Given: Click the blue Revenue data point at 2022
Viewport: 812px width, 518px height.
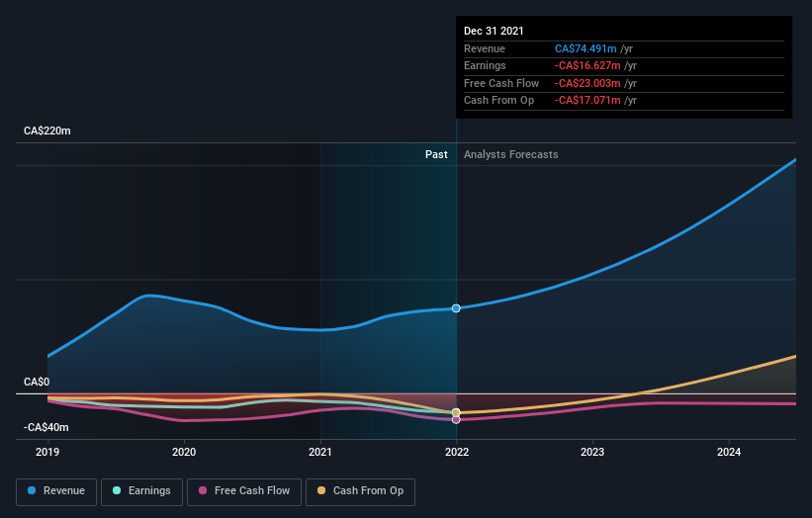Looking at the screenshot, I should click(x=456, y=308).
